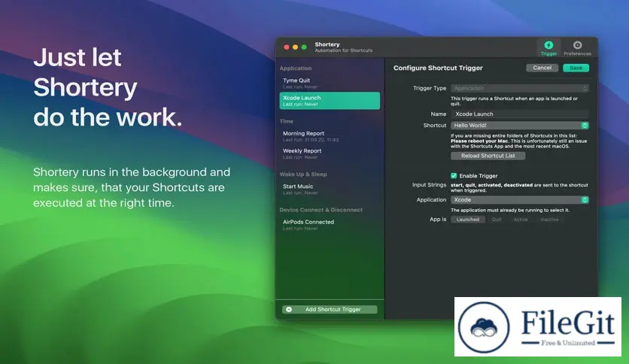Select the Weekly Report trigger
The width and height of the screenshot is (629, 364).
330,153
